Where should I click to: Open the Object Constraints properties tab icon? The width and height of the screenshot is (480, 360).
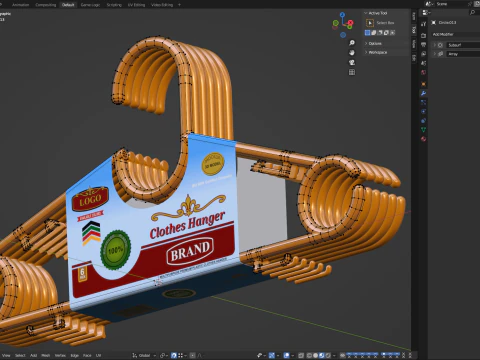[x=423, y=121]
